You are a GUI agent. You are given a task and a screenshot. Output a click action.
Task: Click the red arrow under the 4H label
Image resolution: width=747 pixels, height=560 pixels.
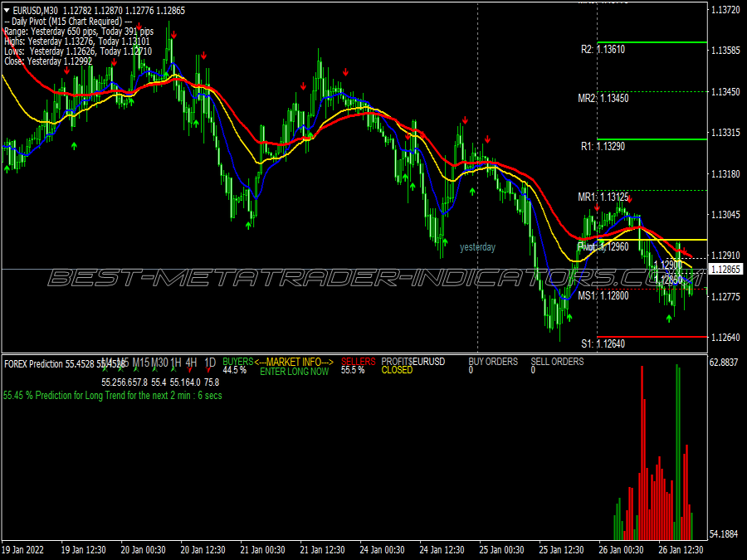pyautogui.click(x=189, y=369)
